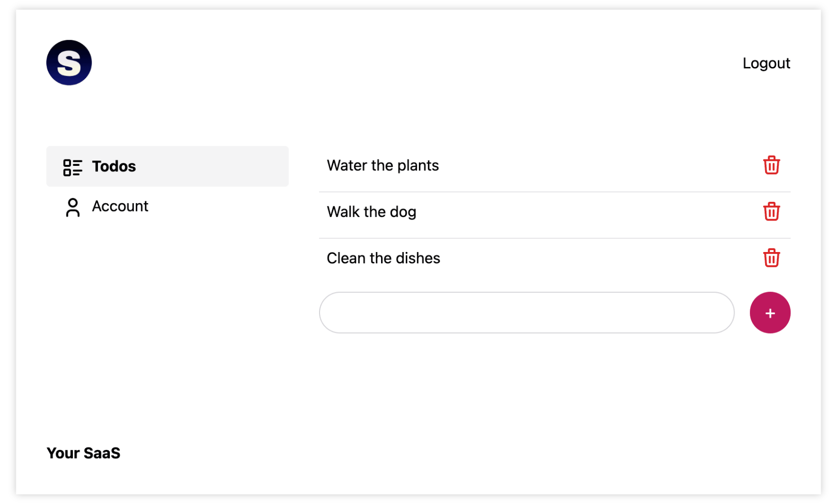837x504 pixels.
Task: Log out using the Logout link
Action: point(766,63)
